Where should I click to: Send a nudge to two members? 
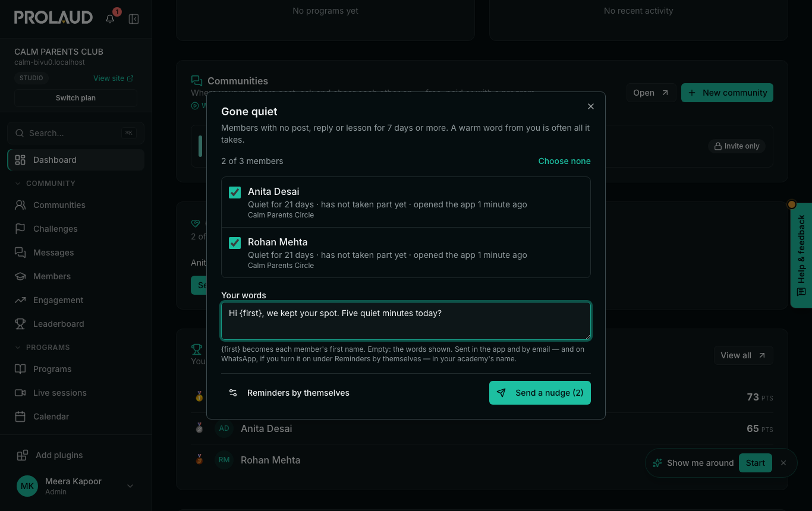(540, 393)
